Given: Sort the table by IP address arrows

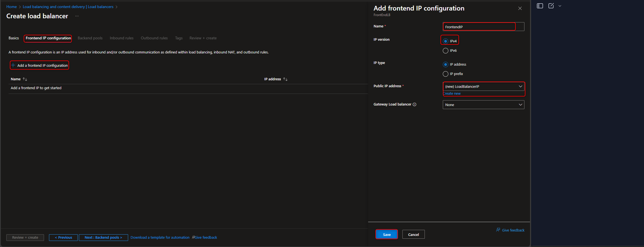Looking at the screenshot, I should [285, 79].
